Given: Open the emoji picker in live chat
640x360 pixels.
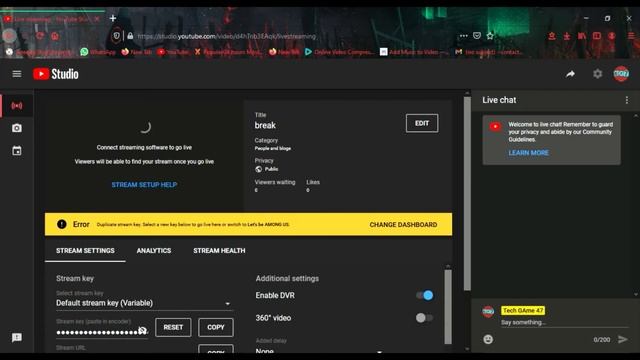Looking at the screenshot, I should [488, 339].
